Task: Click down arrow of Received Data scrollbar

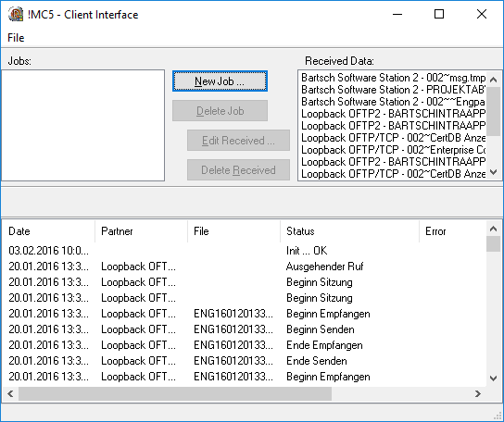Action: (494, 173)
